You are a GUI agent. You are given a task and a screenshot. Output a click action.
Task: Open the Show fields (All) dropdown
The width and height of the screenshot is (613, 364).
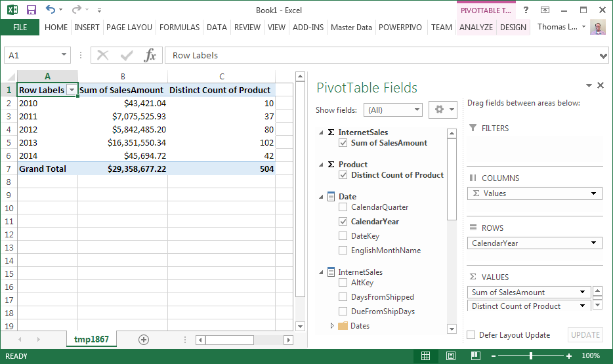394,110
